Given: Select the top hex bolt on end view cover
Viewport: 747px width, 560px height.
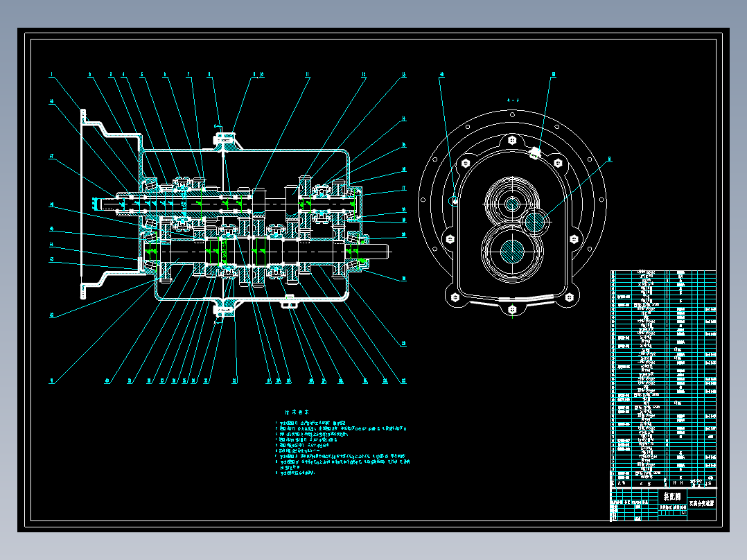Looking at the screenshot, I should click(x=512, y=141).
